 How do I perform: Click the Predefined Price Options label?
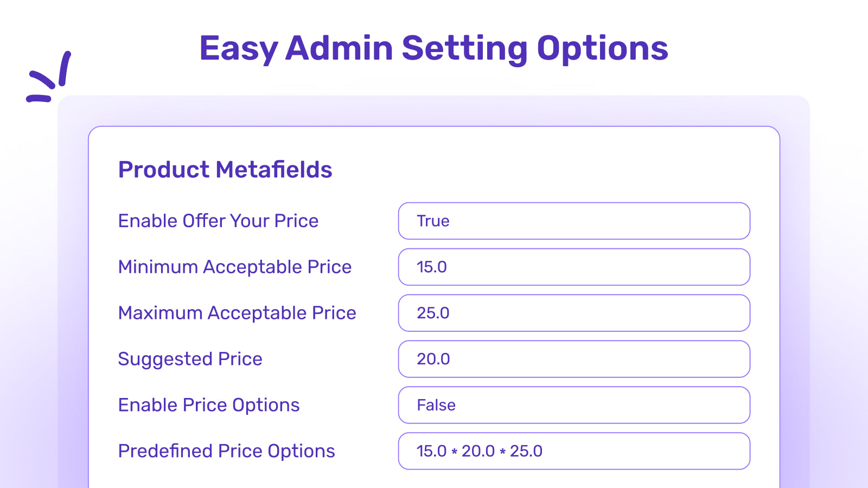pos(227,452)
